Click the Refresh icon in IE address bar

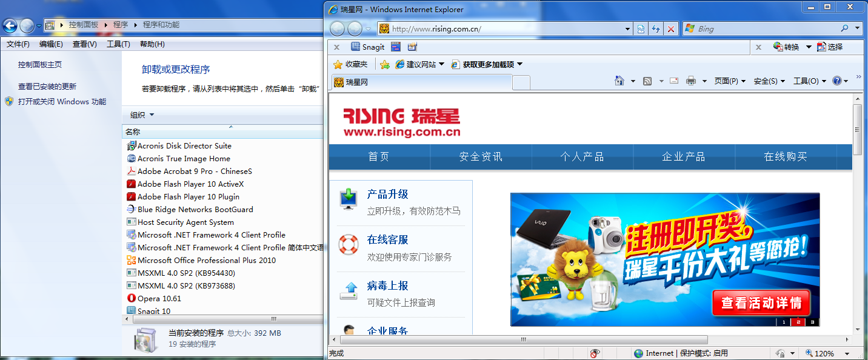click(656, 28)
